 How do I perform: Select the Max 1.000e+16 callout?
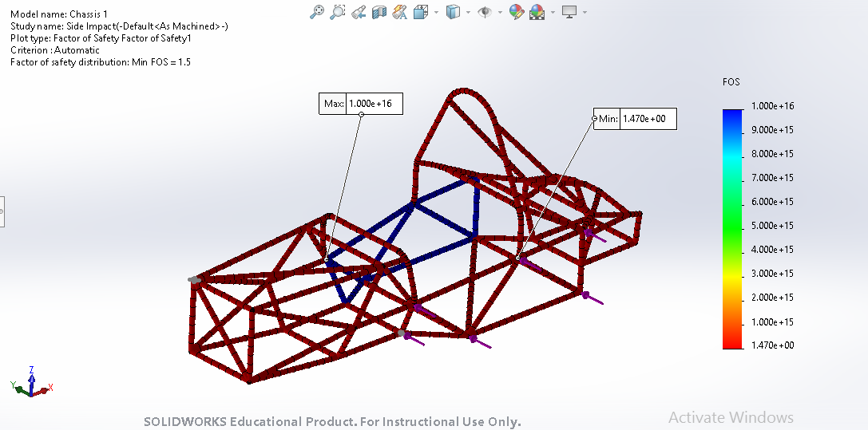361,104
